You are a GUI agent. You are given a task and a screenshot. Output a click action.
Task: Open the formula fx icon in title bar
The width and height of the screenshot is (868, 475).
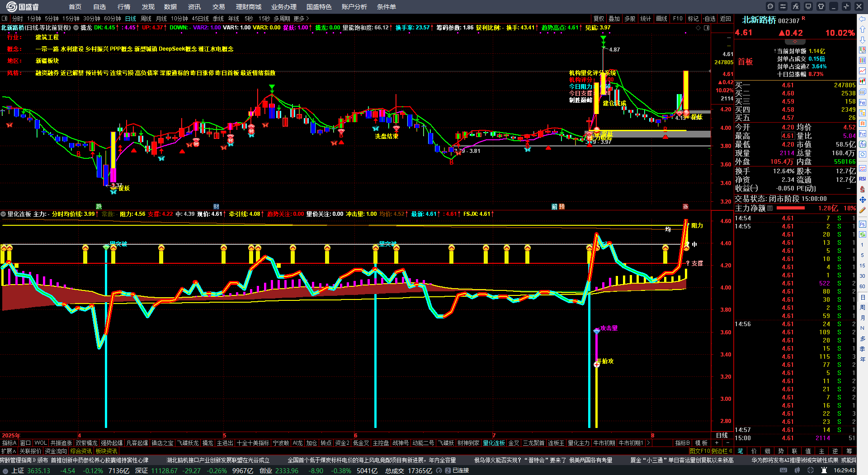[796, 6]
